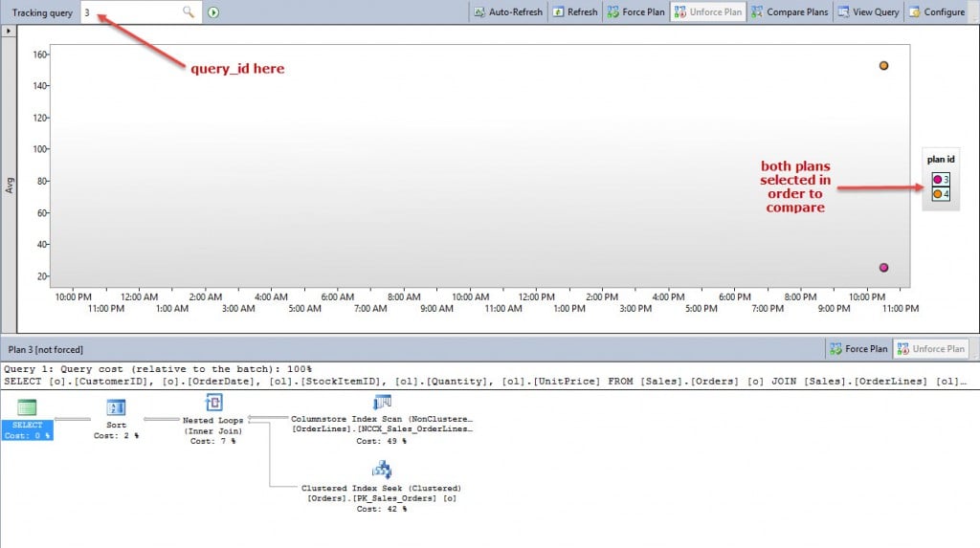The image size is (980, 548).
Task: Toggle Auto-Refresh in the toolbar
Action: coord(508,12)
